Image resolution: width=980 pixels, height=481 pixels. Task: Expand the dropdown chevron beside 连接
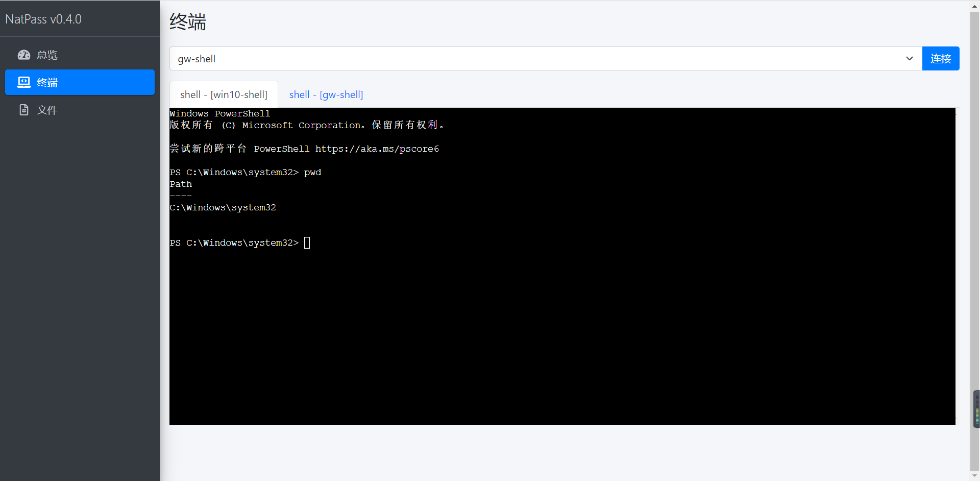coord(910,59)
